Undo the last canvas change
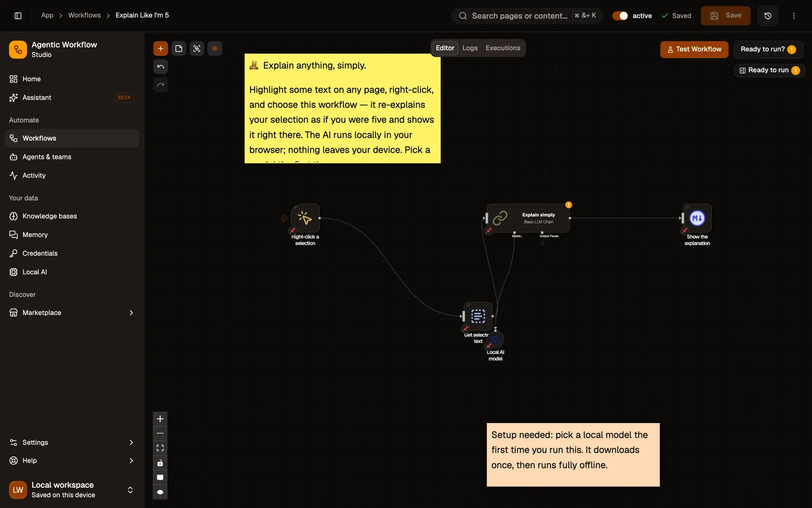 coord(160,67)
